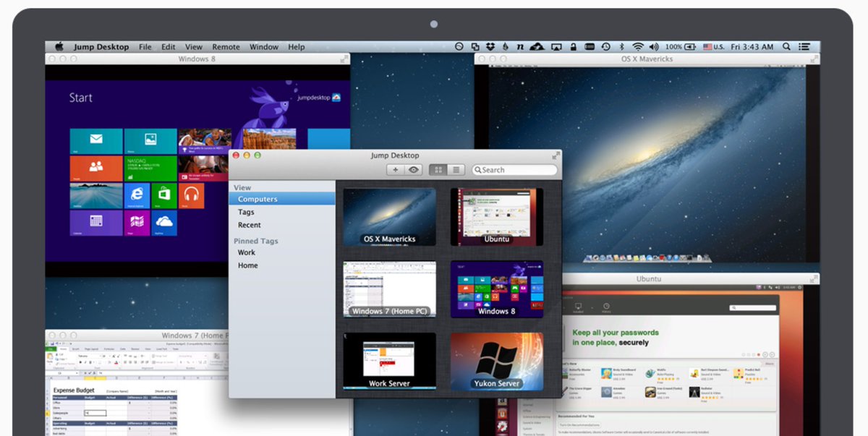Open the Windows 7 (Home PC) thumbnail
This screenshot has height=436, width=868.
click(x=390, y=289)
